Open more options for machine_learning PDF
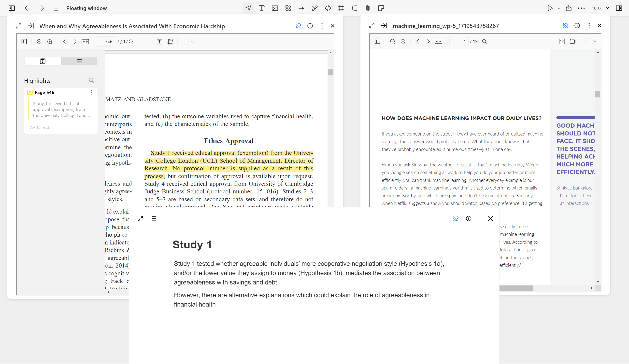This screenshot has height=364, width=629. pos(589,26)
